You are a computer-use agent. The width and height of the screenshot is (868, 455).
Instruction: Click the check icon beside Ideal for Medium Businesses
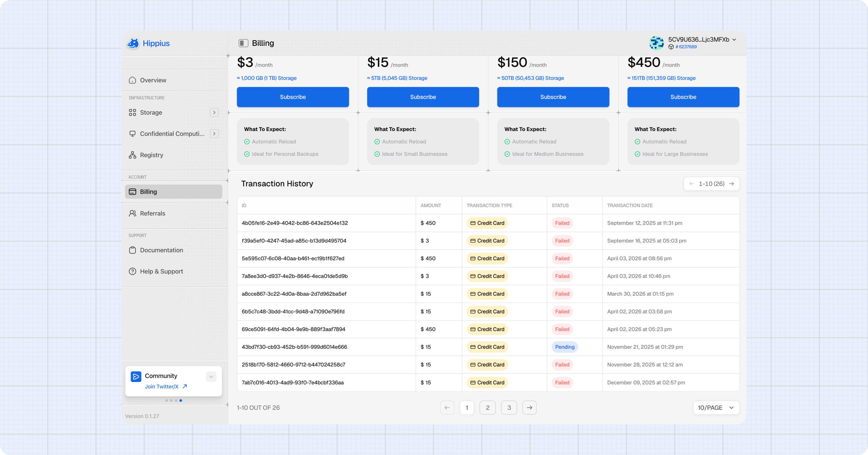507,154
